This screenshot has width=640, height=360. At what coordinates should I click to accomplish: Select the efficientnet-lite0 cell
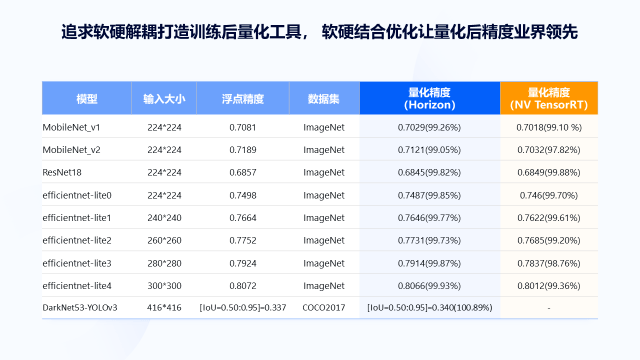click(77, 195)
